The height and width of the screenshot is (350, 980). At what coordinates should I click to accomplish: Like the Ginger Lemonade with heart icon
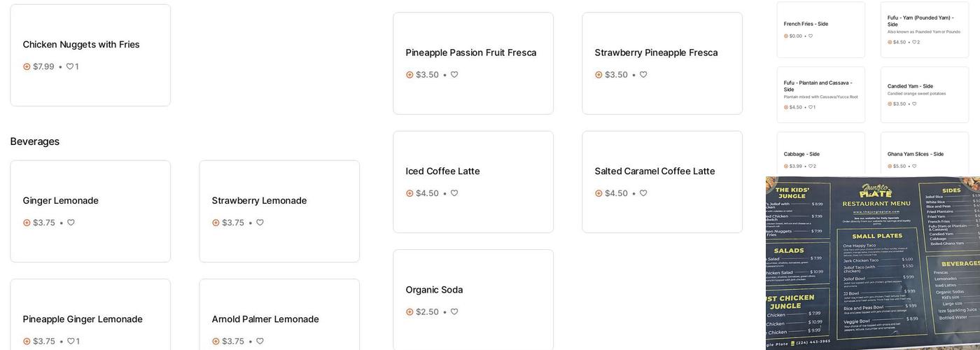point(71,223)
